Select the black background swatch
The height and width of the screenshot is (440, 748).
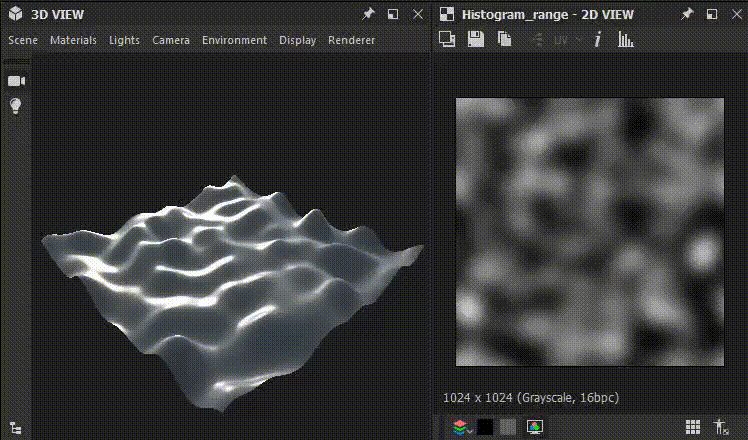click(x=485, y=427)
